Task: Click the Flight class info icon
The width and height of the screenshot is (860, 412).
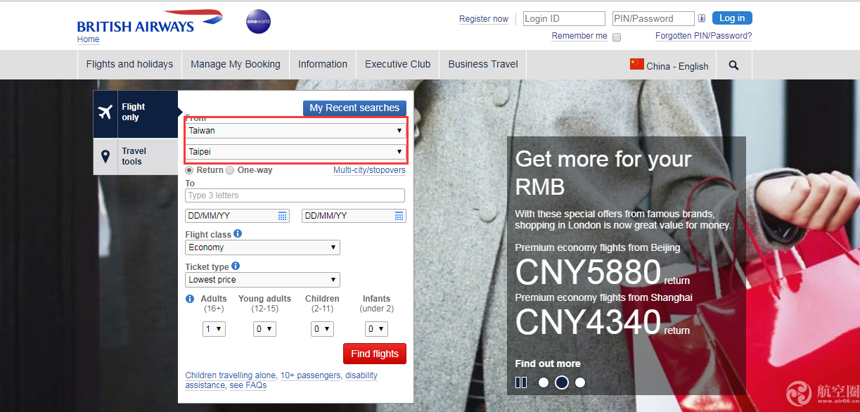Action: [x=237, y=234]
